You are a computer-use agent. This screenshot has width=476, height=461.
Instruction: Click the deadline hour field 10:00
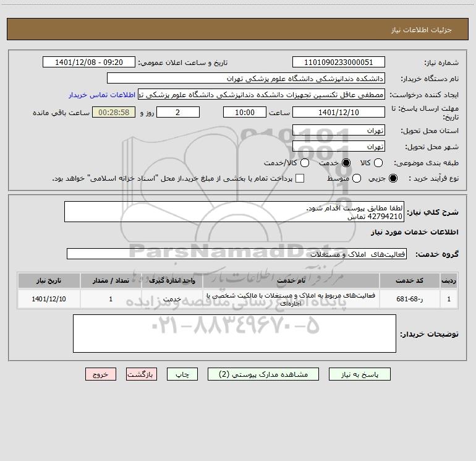[x=245, y=112]
